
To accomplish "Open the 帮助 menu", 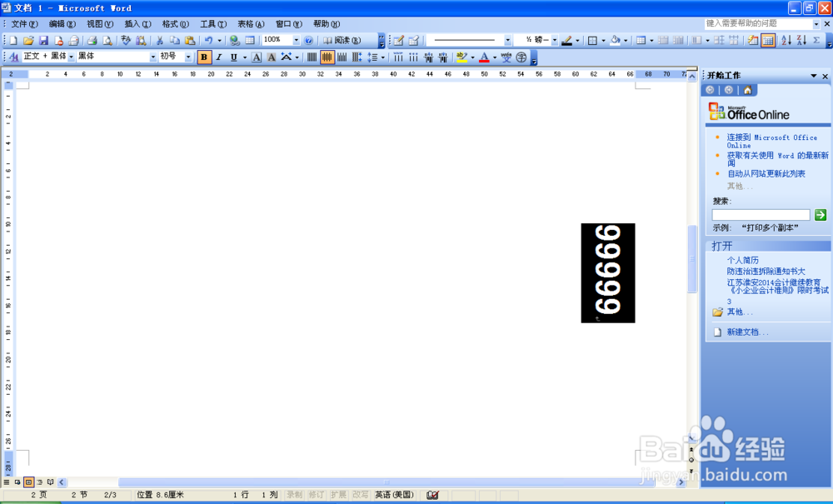I will [x=327, y=24].
